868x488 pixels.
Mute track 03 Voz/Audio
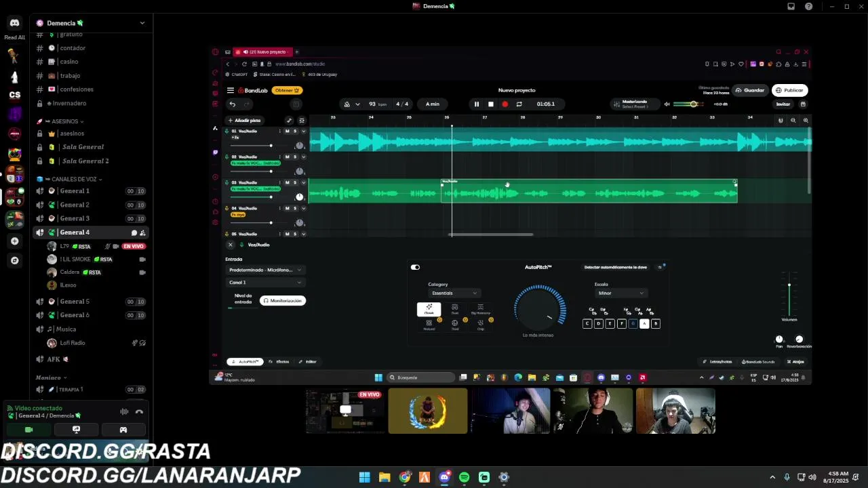(x=287, y=183)
